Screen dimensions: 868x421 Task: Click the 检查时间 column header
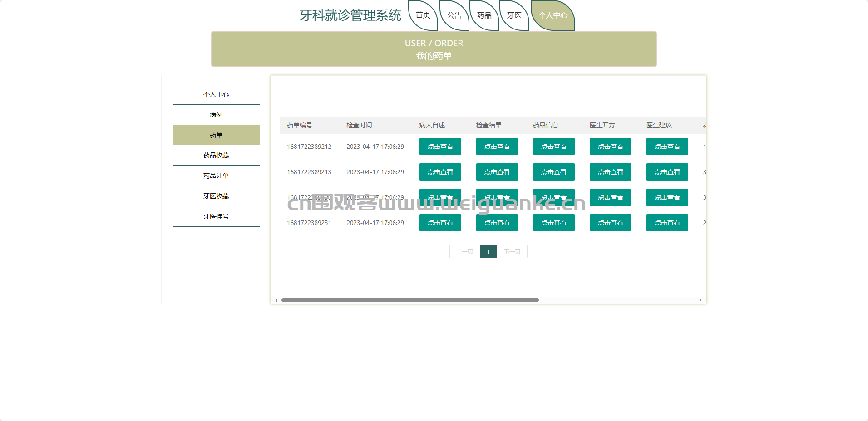(x=359, y=125)
